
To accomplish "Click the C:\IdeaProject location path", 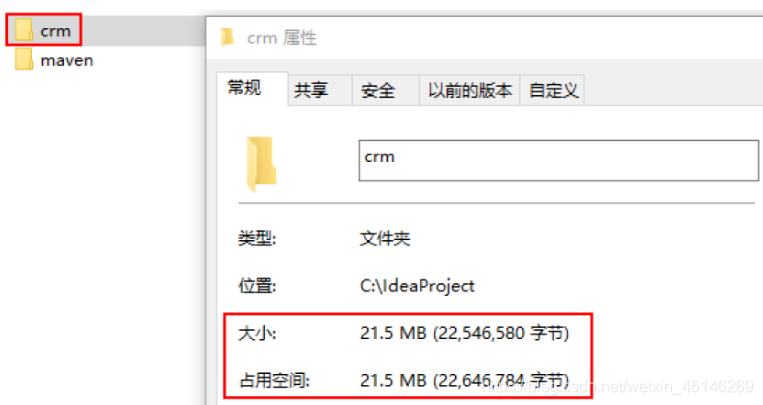I will pyautogui.click(x=417, y=286).
